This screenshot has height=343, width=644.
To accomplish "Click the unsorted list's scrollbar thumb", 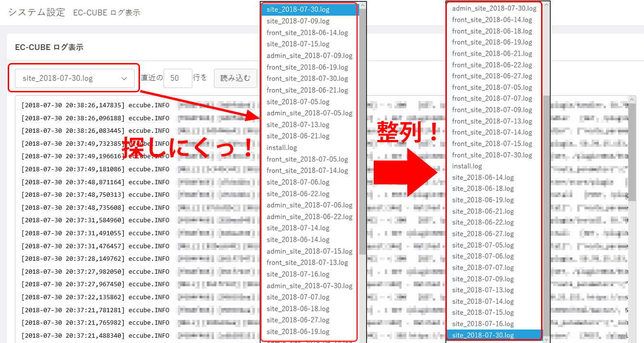I will tap(363, 132).
